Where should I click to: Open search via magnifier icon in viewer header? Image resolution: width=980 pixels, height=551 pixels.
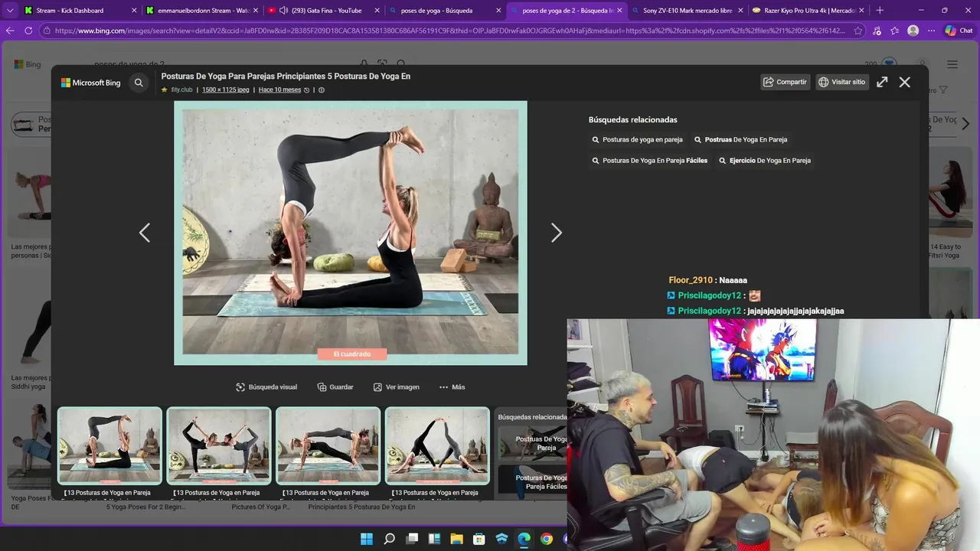pyautogui.click(x=139, y=83)
